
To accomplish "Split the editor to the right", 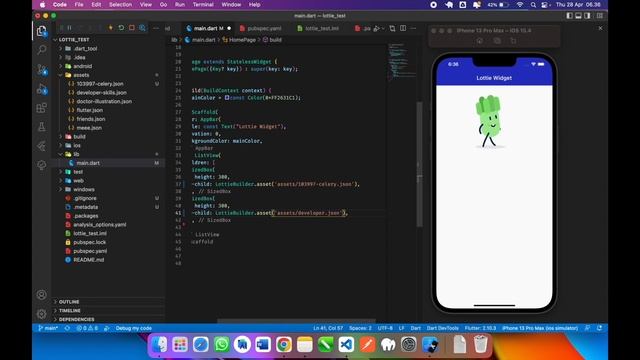I will 403,28.
